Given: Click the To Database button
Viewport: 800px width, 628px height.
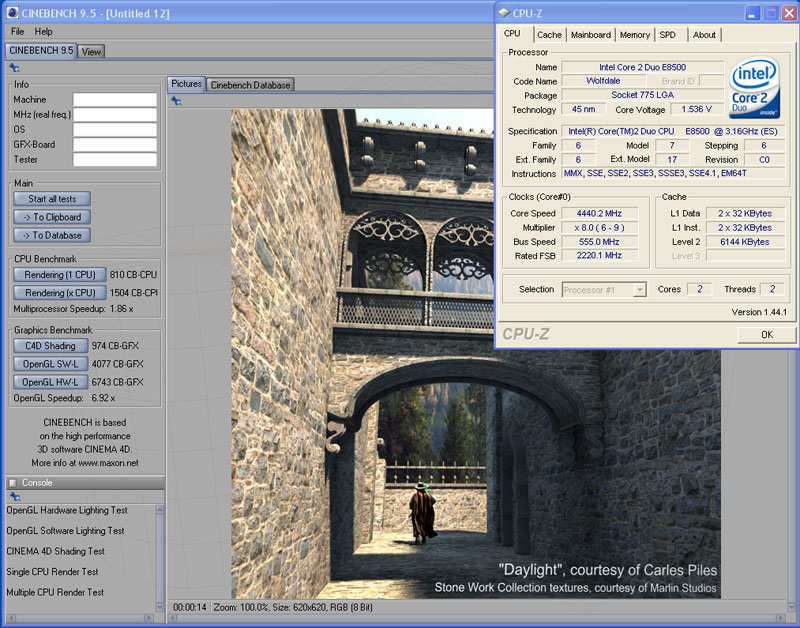Looking at the screenshot, I should coord(52,235).
